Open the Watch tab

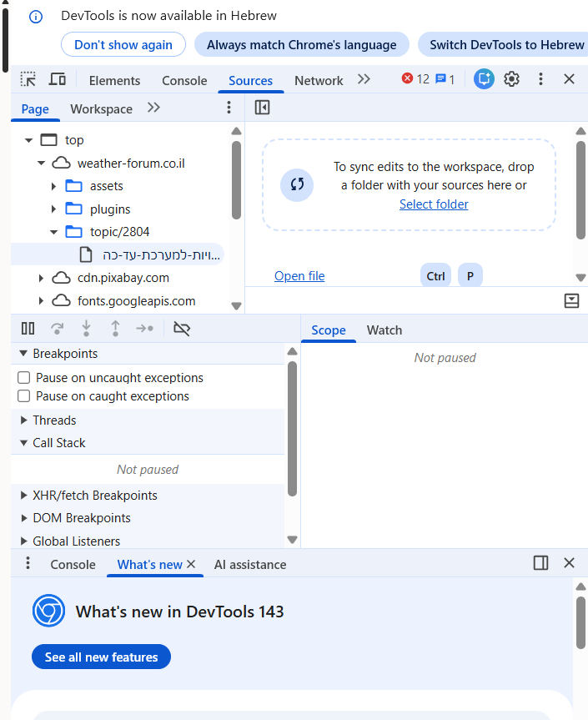(384, 330)
